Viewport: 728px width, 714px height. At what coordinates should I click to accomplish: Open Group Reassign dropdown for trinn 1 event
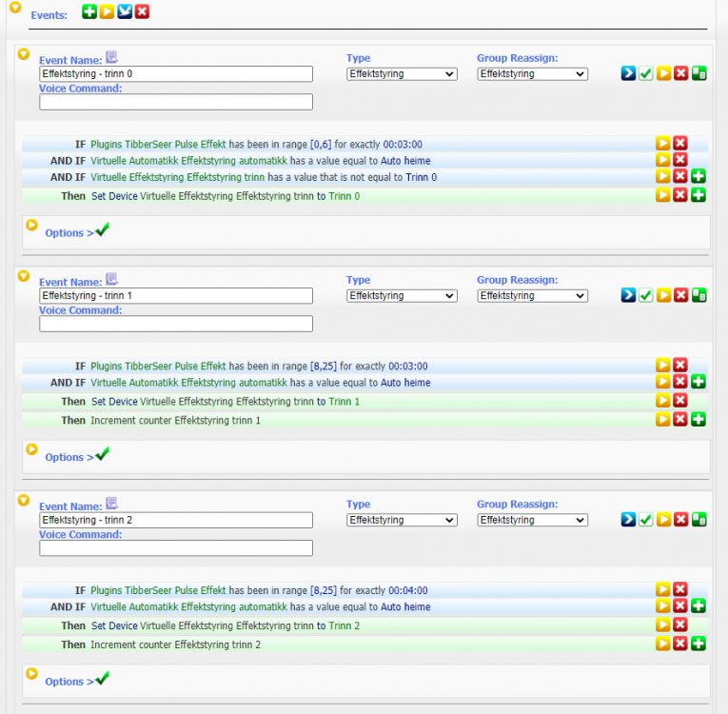coord(532,296)
